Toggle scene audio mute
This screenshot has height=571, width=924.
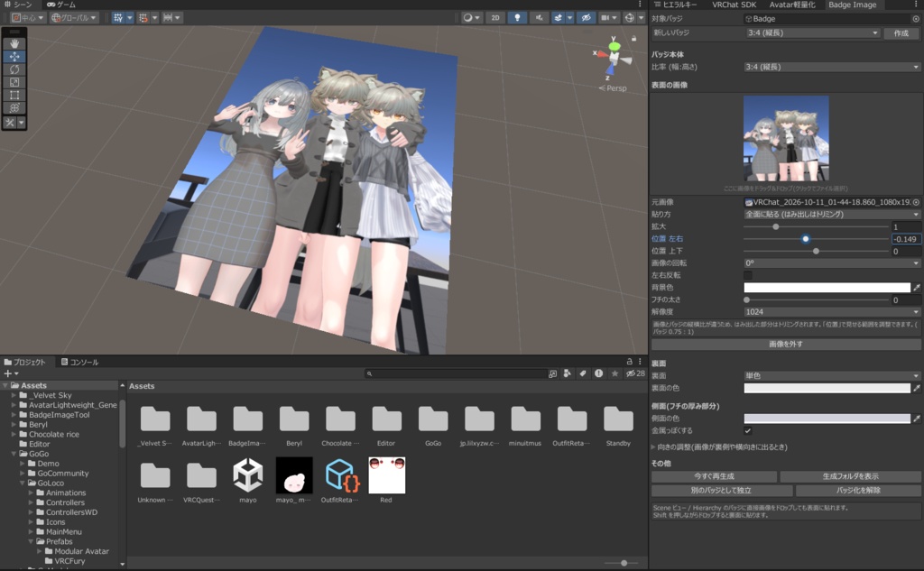540,18
